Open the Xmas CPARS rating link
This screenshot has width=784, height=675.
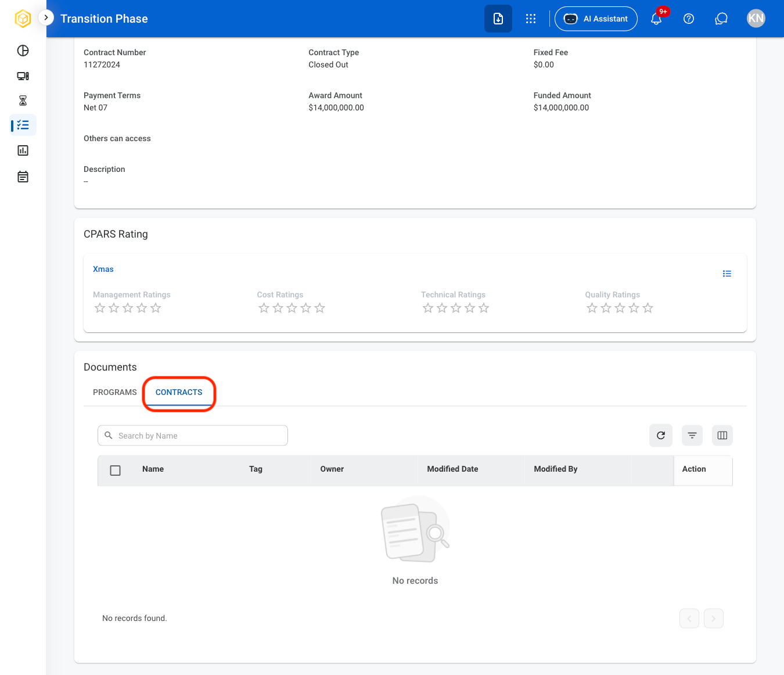(103, 269)
